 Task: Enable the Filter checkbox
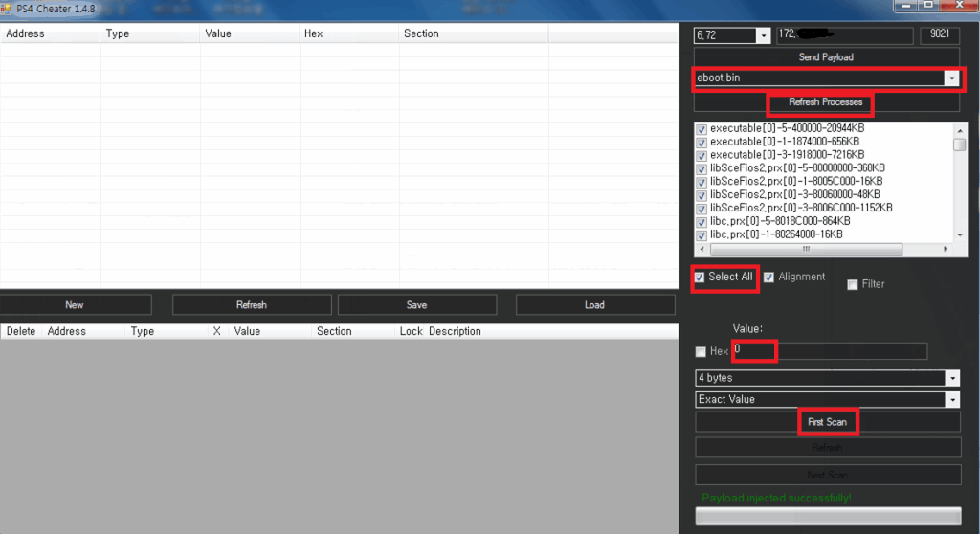(852, 284)
